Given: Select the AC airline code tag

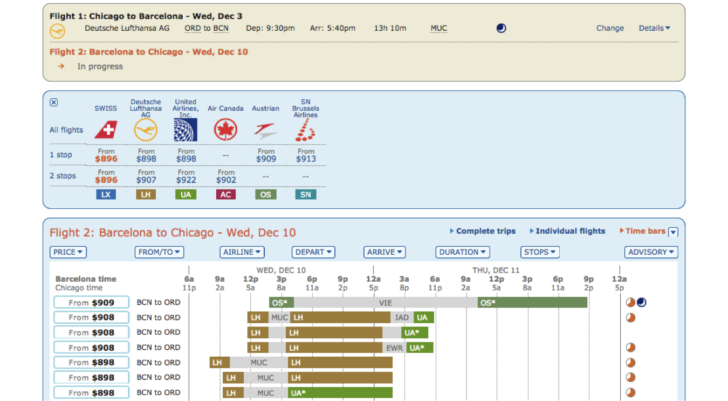Looking at the screenshot, I should point(226,194).
